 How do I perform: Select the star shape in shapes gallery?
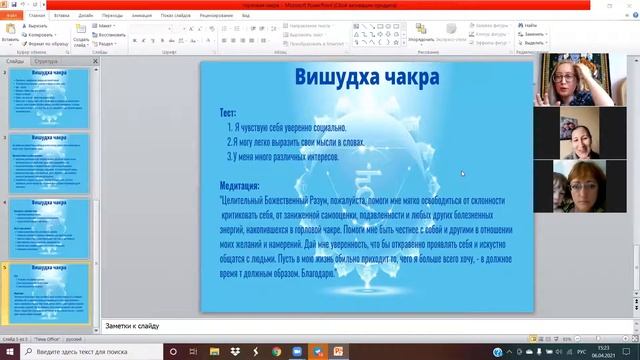pyautogui.click(x=396, y=42)
